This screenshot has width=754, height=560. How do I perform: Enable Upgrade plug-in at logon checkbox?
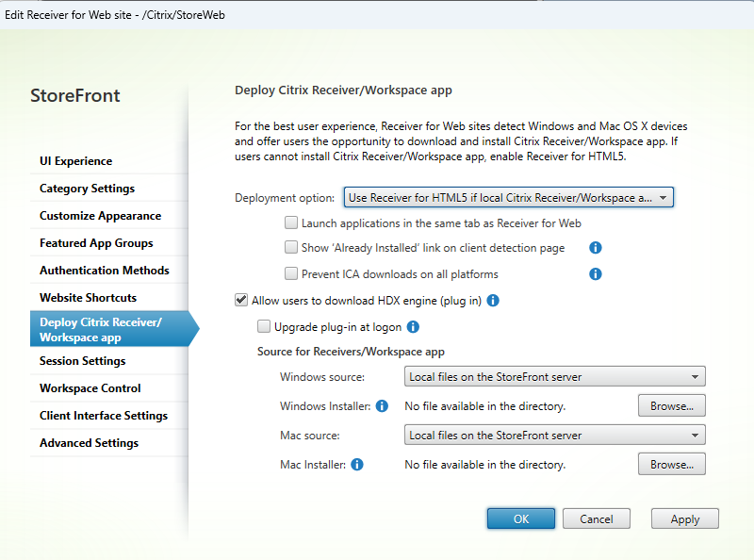(264, 327)
